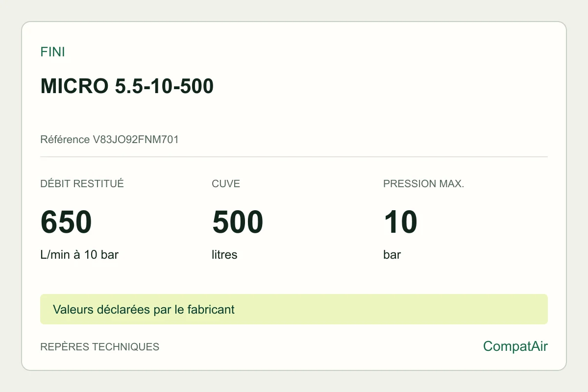Click the green banner's empty right area
Screen dimensions: 588x392
pos(392,309)
